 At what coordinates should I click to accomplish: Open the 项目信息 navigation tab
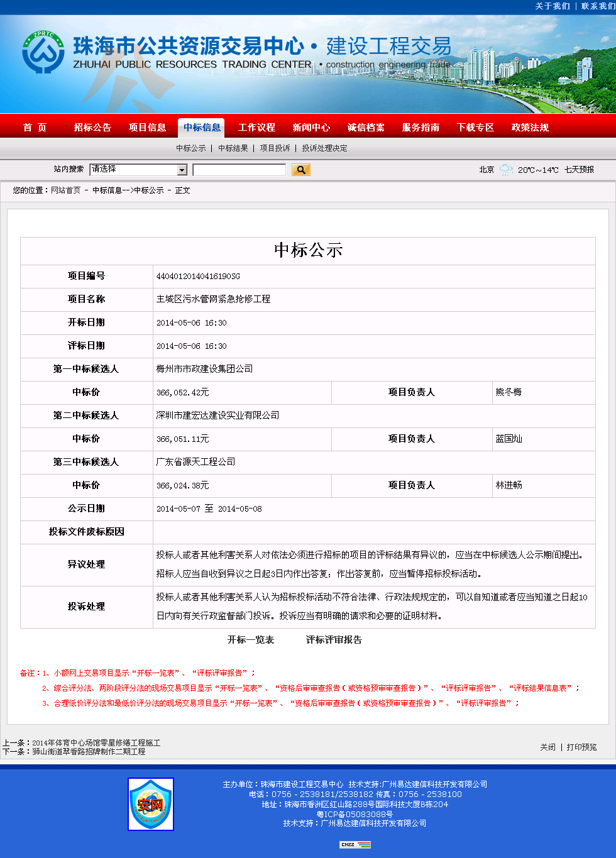click(x=148, y=128)
